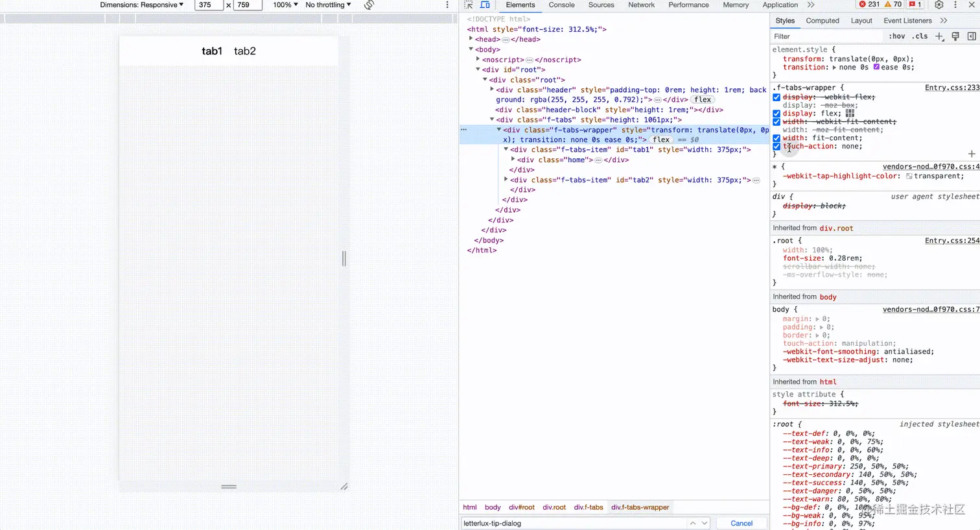Cancel the elements search
The width and height of the screenshot is (980, 530).
click(741, 523)
